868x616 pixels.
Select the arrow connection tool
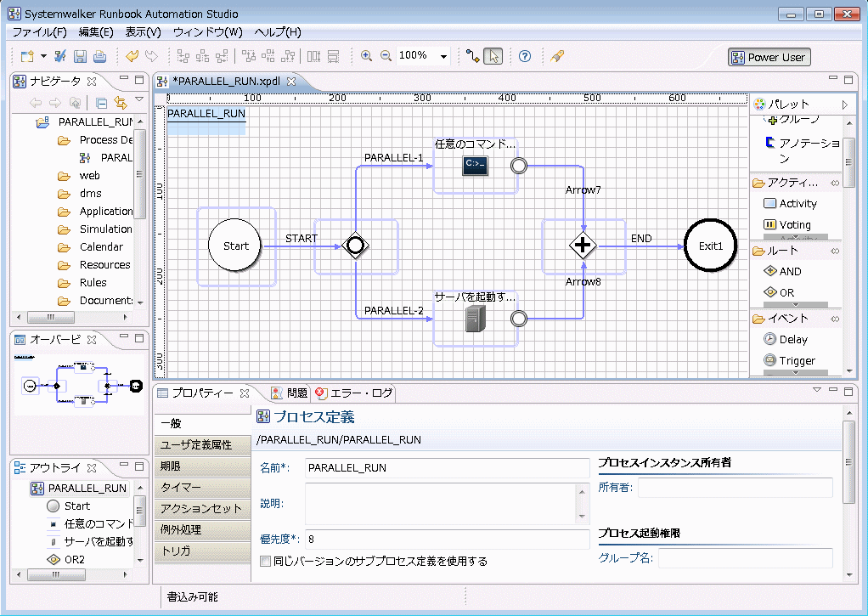[x=473, y=56]
